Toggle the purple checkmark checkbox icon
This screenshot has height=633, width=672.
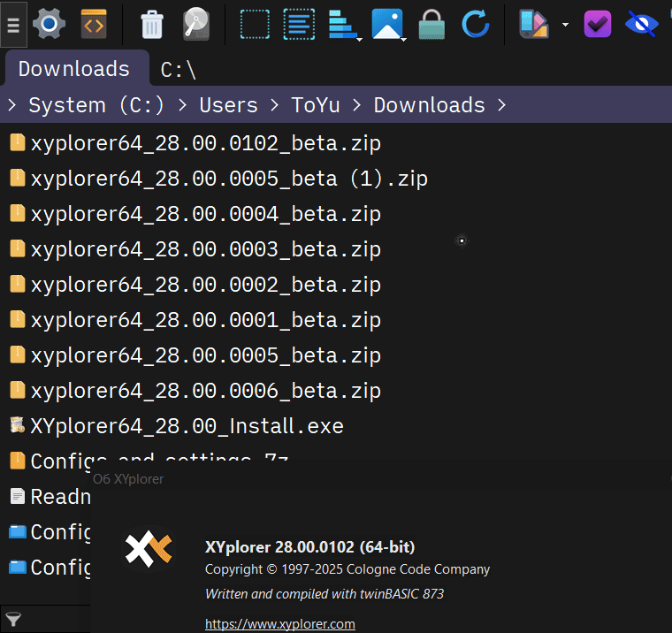(x=598, y=25)
